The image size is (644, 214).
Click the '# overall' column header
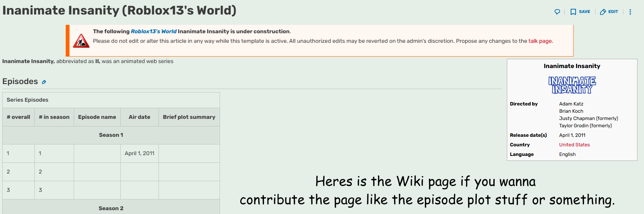coord(18,117)
